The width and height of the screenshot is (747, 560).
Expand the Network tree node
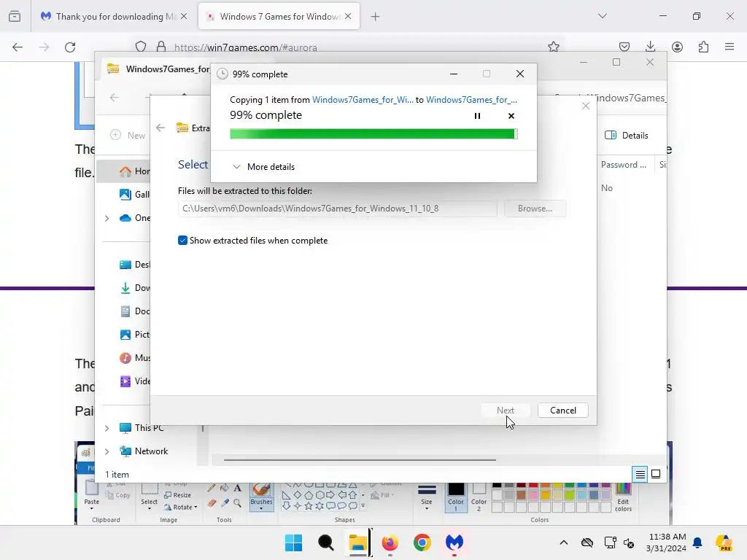pyautogui.click(x=107, y=451)
